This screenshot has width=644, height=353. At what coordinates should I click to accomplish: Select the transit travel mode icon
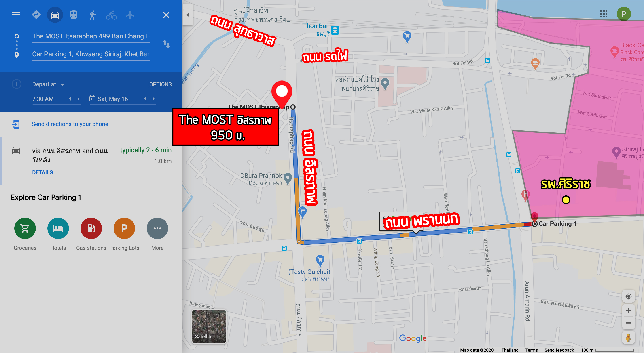point(74,15)
